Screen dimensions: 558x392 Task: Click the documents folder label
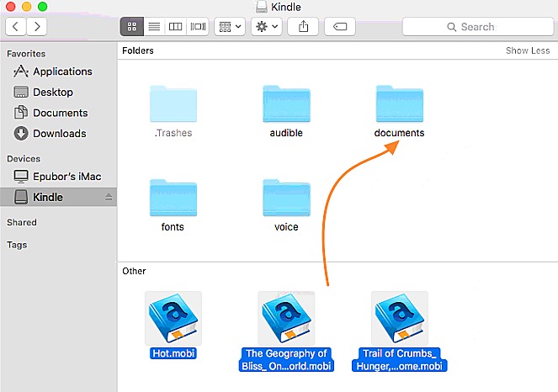(399, 133)
